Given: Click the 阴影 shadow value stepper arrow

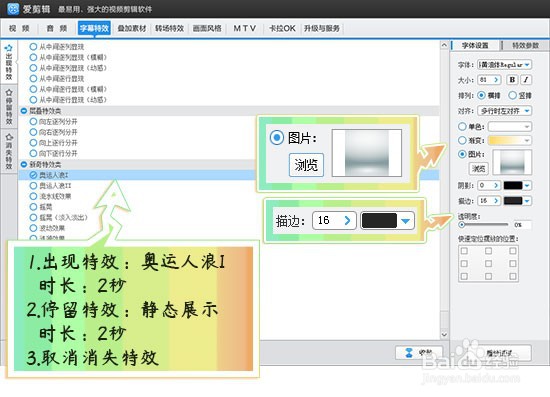Looking at the screenshot, I should point(496,185).
